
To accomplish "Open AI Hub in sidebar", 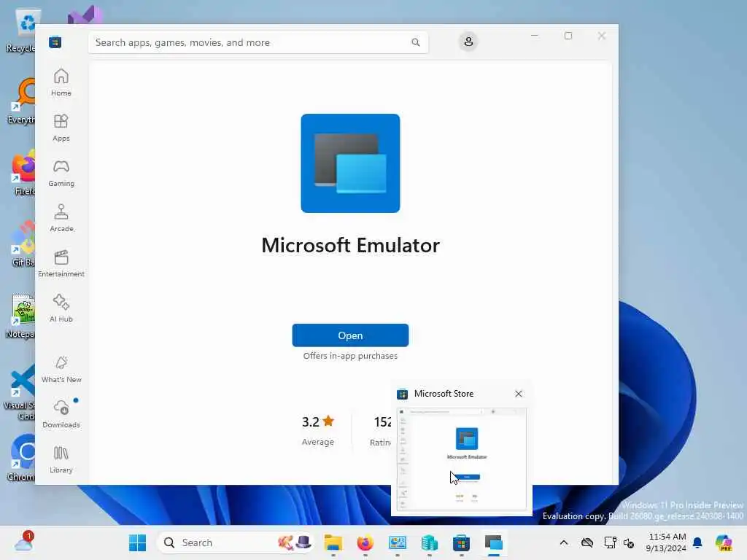I will click(x=61, y=308).
